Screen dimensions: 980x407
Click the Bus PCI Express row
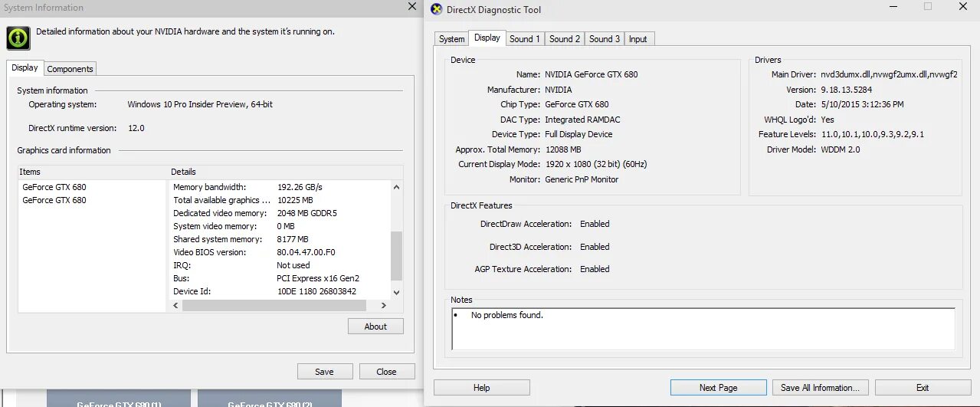click(x=280, y=278)
